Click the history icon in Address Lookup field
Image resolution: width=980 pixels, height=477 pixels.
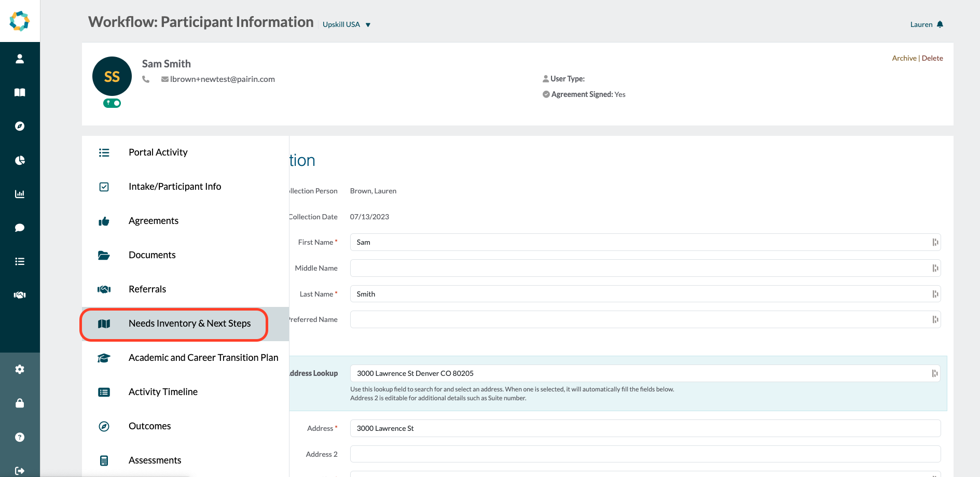click(x=935, y=373)
